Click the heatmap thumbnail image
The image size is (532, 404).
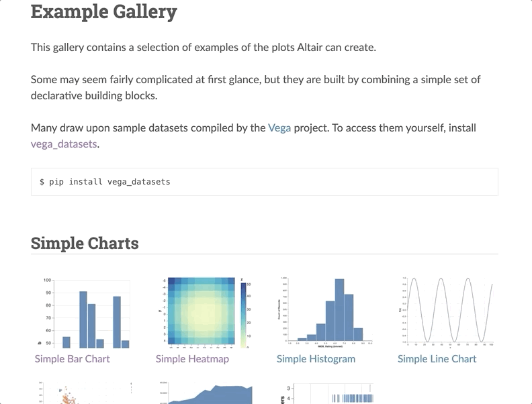coord(204,313)
